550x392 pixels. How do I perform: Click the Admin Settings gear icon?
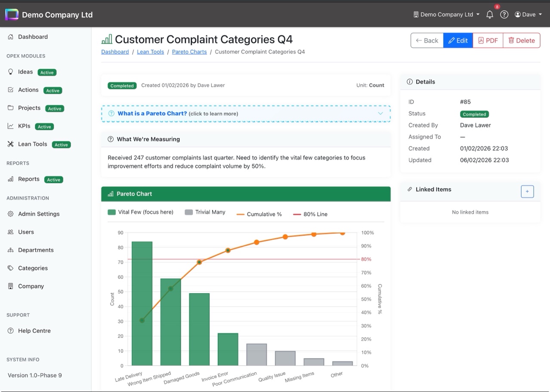pyautogui.click(x=11, y=214)
